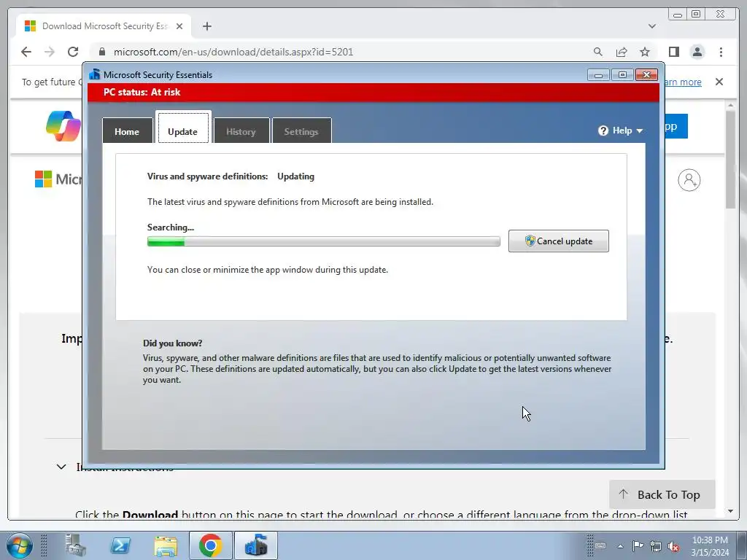The height and width of the screenshot is (560, 747).
Task: Open Chrome's side panel icon
Action: pos(673,52)
